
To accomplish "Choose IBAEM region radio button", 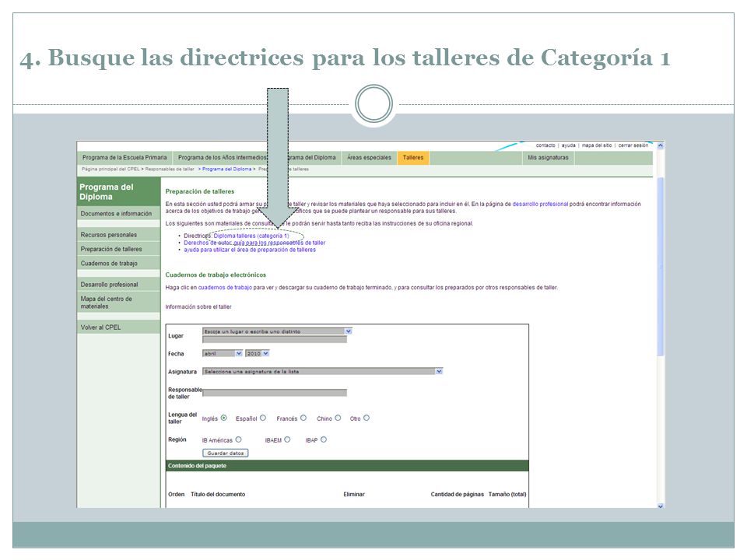I will click(287, 439).
